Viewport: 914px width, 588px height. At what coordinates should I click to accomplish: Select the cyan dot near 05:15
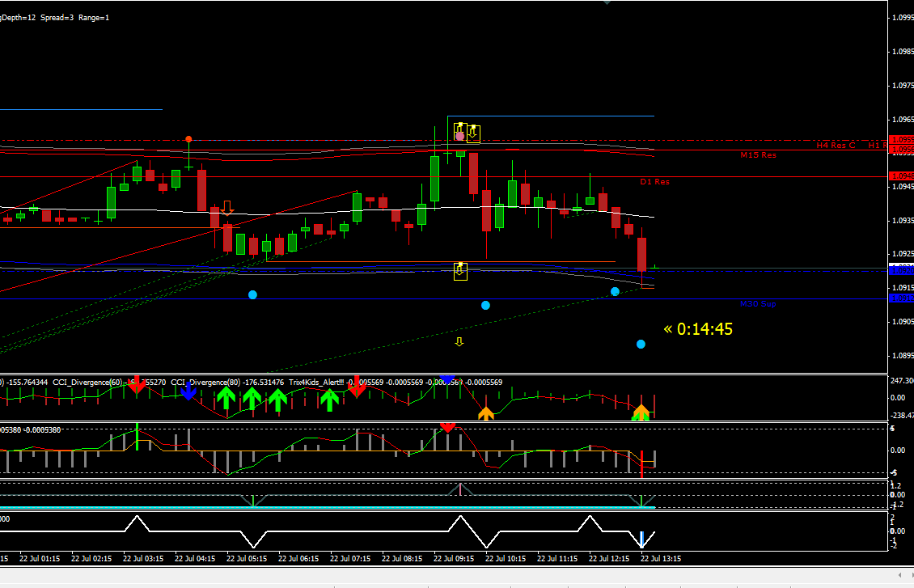[x=252, y=295]
